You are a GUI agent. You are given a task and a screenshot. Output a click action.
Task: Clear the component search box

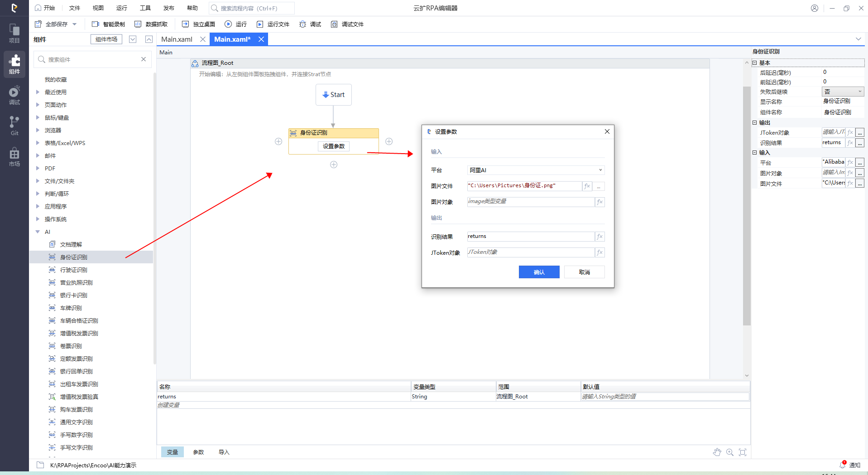(144, 59)
